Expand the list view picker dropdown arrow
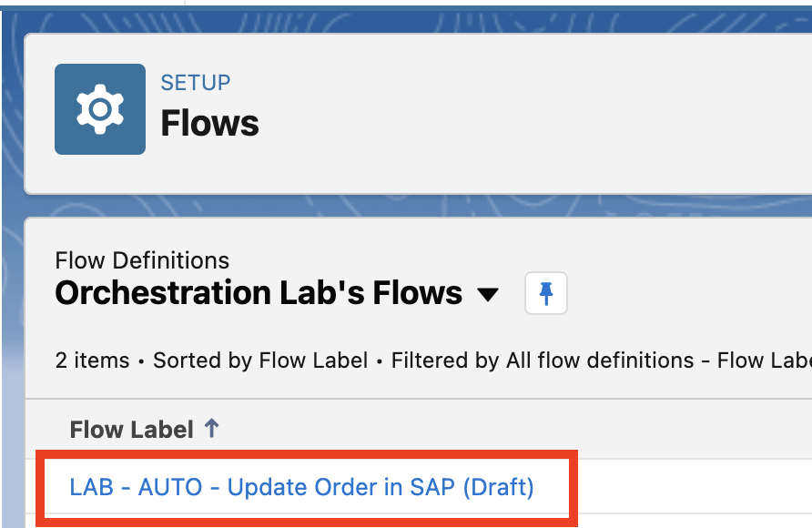 pos(488,294)
